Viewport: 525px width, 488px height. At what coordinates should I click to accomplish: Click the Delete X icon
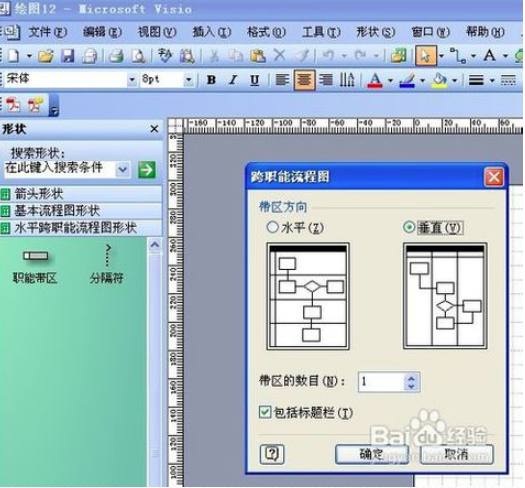click(x=279, y=55)
